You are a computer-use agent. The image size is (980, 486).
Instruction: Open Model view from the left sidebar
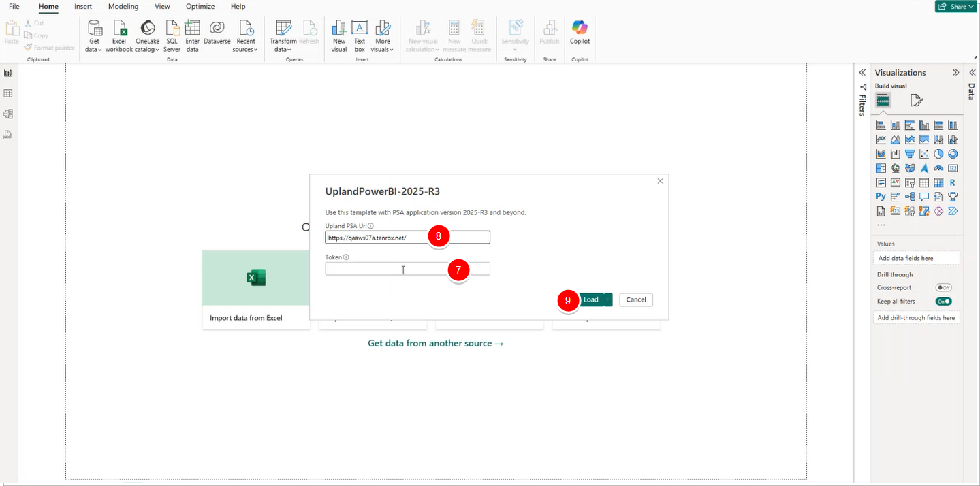[x=7, y=114]
